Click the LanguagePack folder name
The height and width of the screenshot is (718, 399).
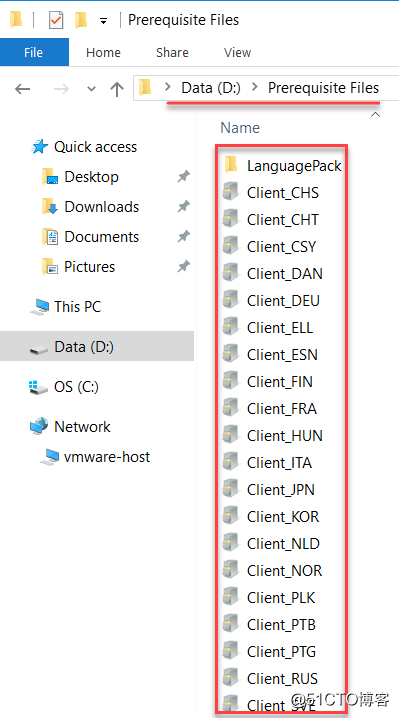294,166
